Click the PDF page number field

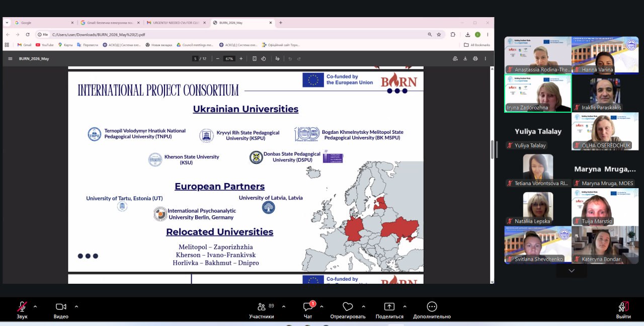click(195, 58)
